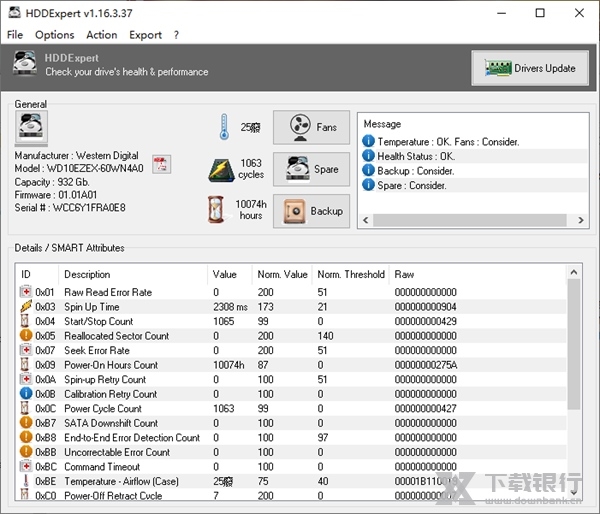Viewport: 600px width, 514px height.
Task: Click the thermometer temperature icon
Action: 224,127
